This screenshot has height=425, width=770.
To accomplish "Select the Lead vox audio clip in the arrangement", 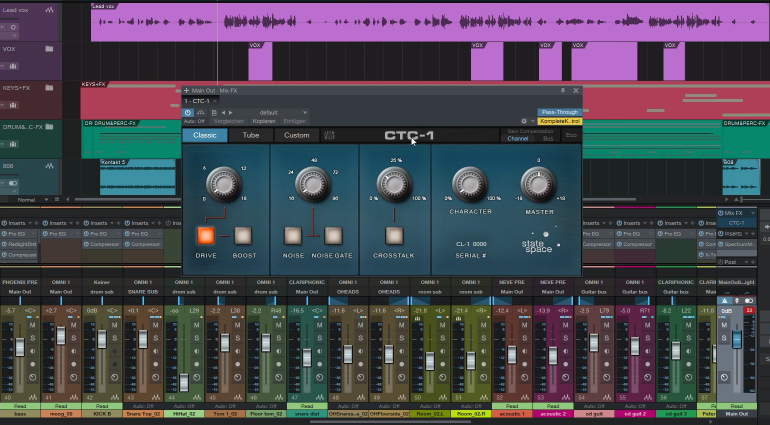I will click(x=430, y=22).
